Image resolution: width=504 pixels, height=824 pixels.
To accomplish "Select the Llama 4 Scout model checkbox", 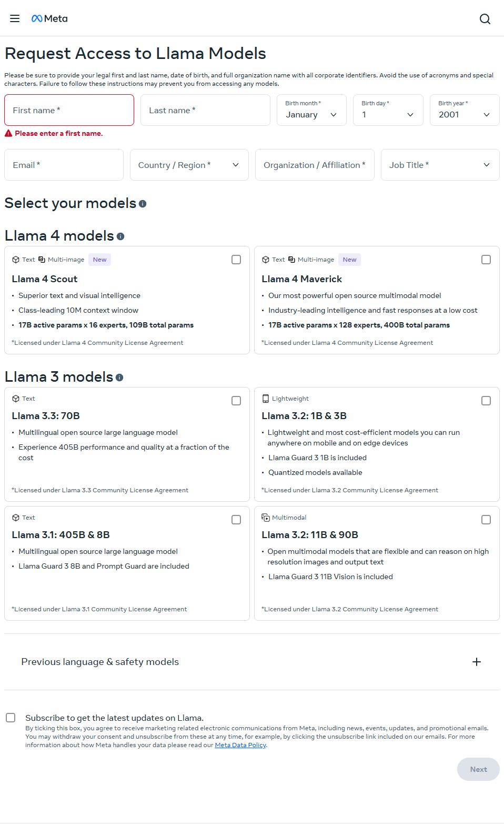I will point(236,259).
